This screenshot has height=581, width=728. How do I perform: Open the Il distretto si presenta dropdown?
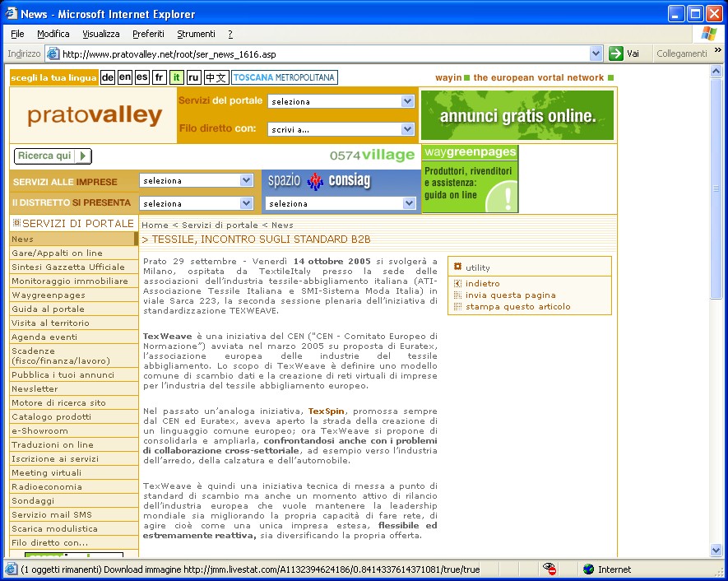click(x=196, y=203)
